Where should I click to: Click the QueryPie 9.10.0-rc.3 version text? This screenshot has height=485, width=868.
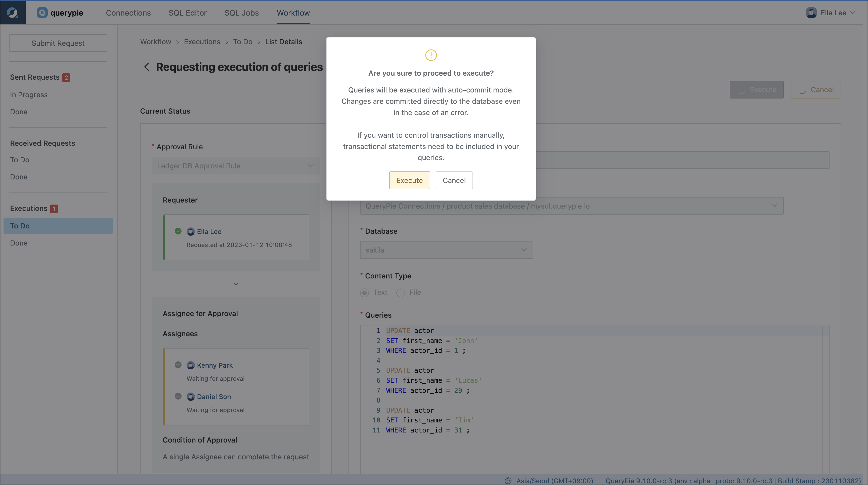733,481
